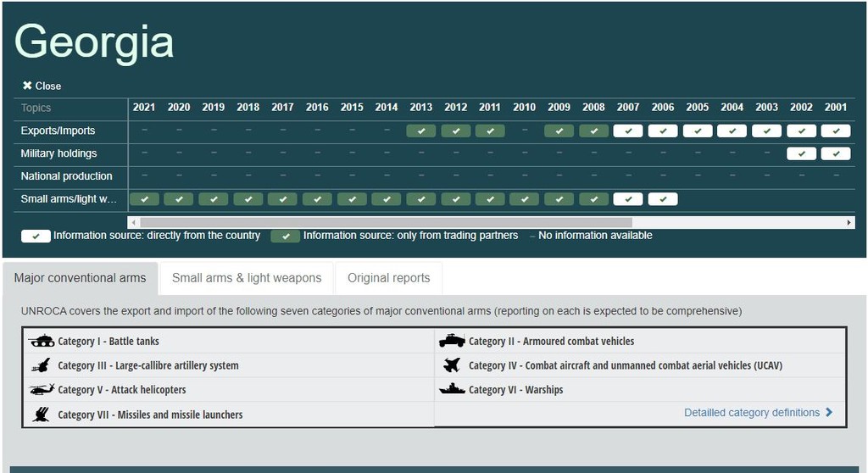Click the Category I Battle tanks icon
The width and height of the screenshot is (868, 473).
(x=42, y=341)
